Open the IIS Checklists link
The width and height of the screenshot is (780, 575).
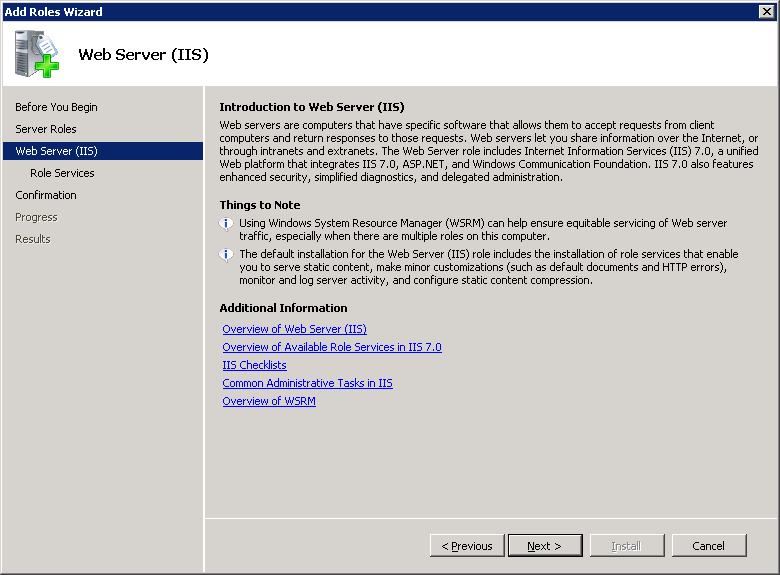pos(254,365)
